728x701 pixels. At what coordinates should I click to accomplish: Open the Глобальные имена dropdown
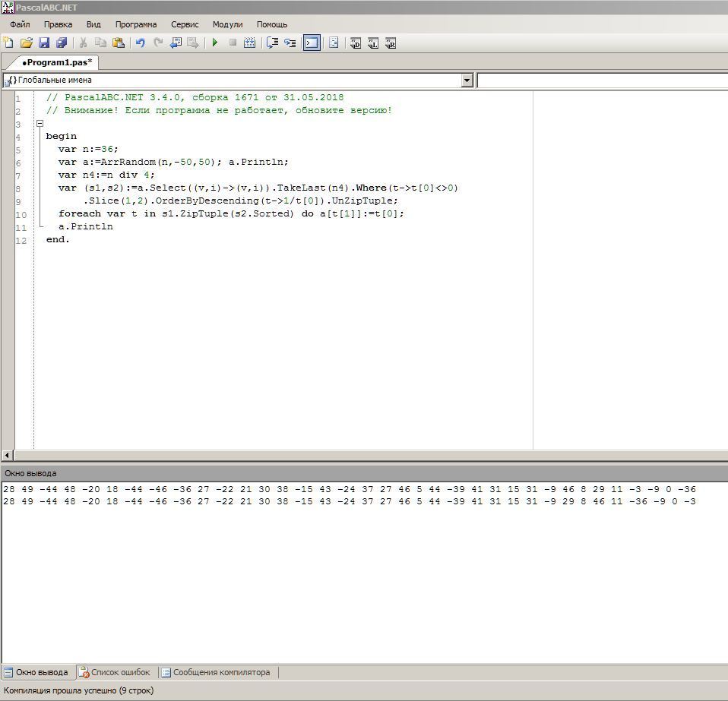tap(467, 81)
